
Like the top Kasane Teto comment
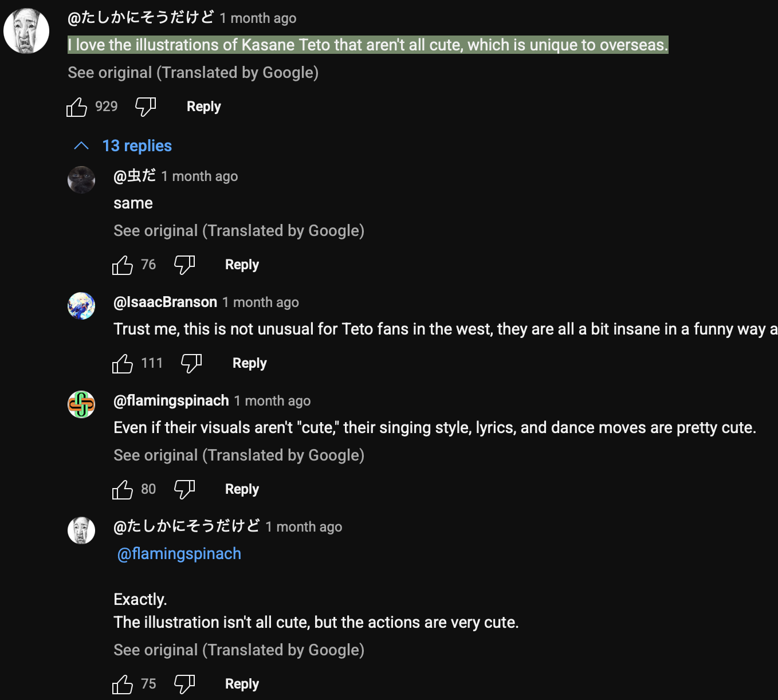[77, 107]
